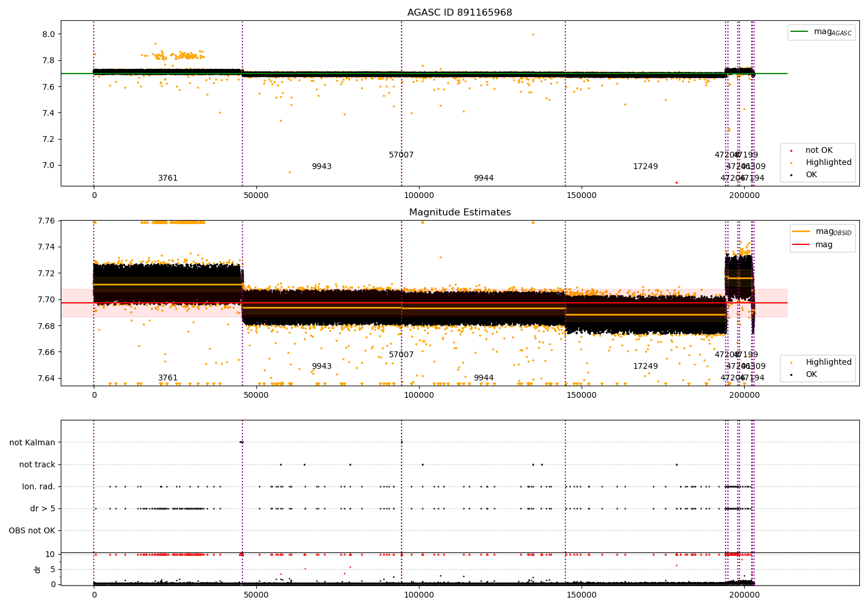The height and width of the screenshot is (608, 868).
Task: Click the "AGASC ID 891165968" plot title
Action: tap(459, 13)
